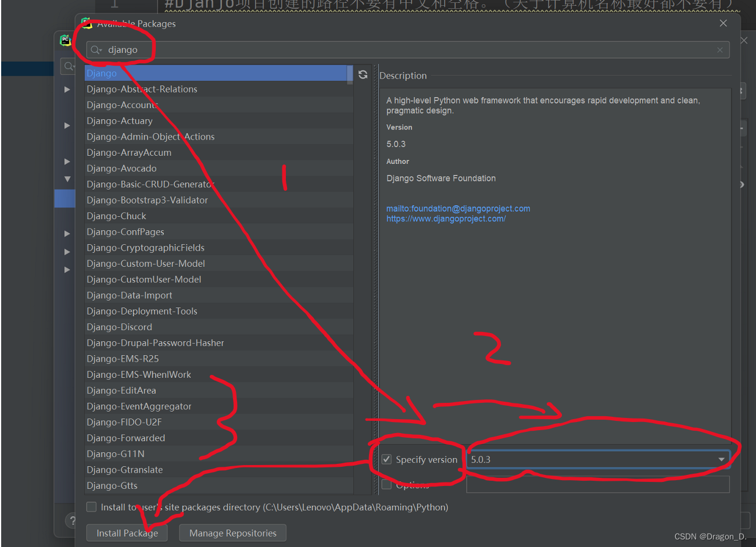Viewport: 756px width, 547px height.
Task: Select the Django-Chuck package
Action: 219,216
